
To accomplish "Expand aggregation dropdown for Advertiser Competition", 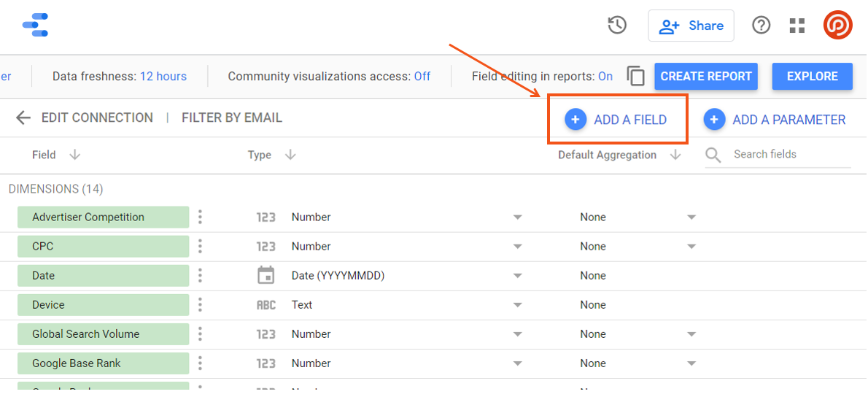I will [x=691, y=217].
